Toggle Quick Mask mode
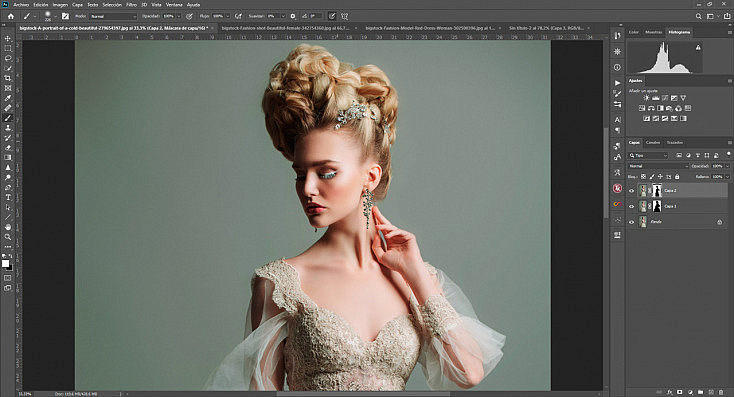734x397 pixels. click(x=7, y=278)
